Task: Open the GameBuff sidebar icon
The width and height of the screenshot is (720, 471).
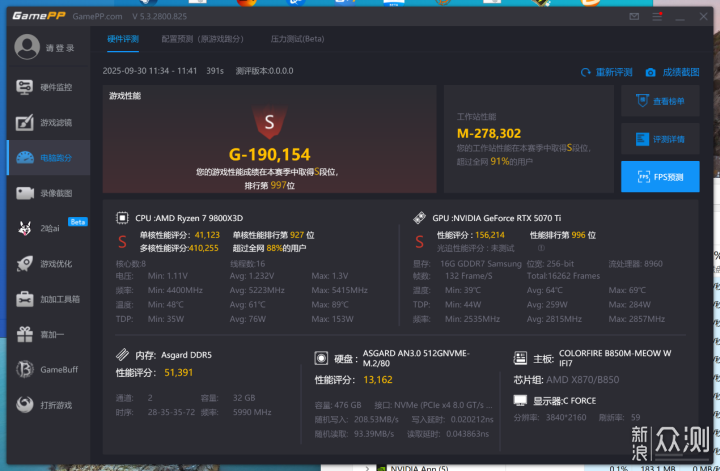Action: point(25,370)
